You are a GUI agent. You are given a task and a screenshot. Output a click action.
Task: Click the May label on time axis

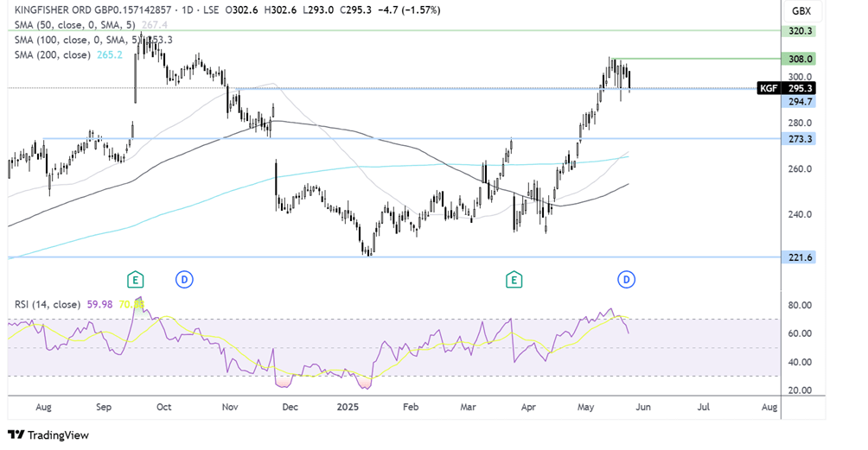coord(585,407)
